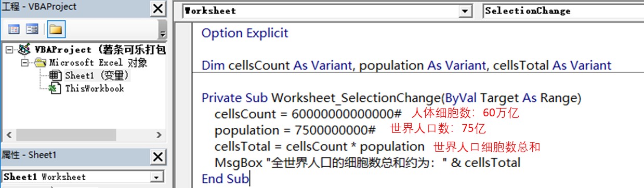Screen dimensions: 644x188
Task: Click the MsgBox code line
Action: 367,163
